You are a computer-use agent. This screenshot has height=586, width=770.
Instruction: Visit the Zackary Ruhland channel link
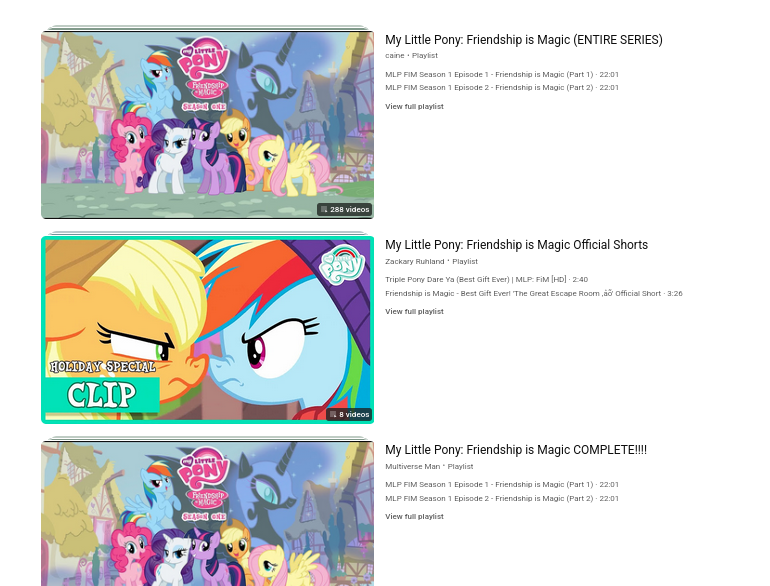[414, 261]
